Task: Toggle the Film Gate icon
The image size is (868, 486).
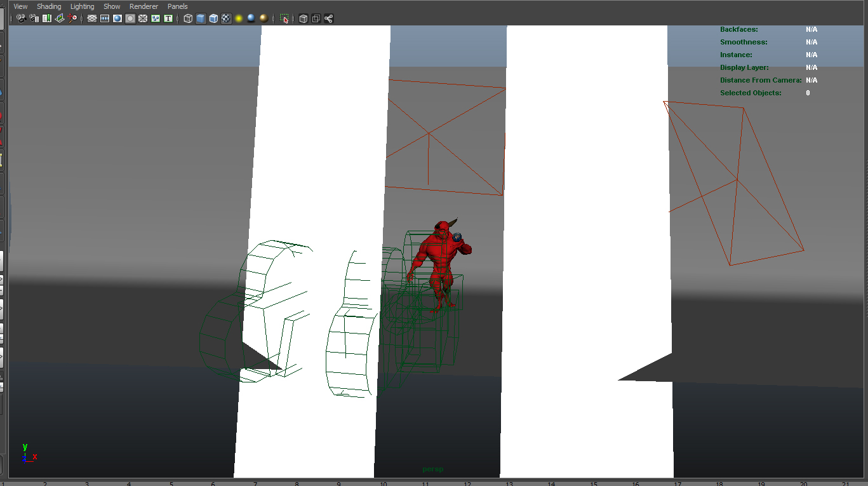Action: [105, 18]
